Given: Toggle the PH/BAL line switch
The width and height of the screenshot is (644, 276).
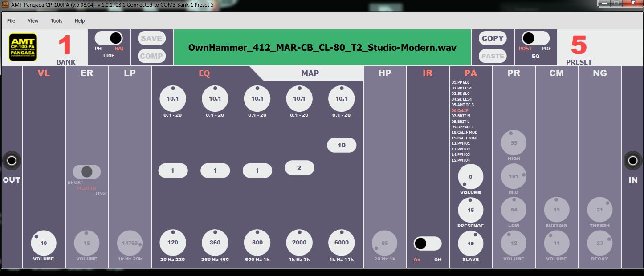Looking at the screenshot, I should click(109, 38).
